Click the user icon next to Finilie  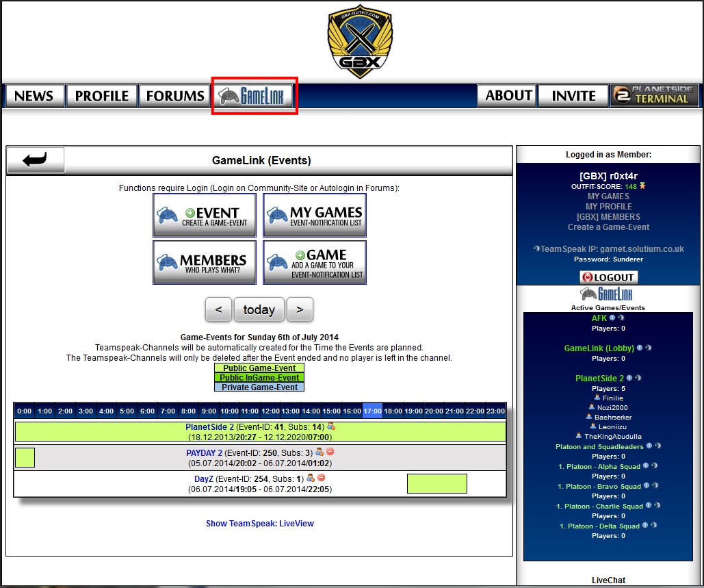(x=597, y=398)
